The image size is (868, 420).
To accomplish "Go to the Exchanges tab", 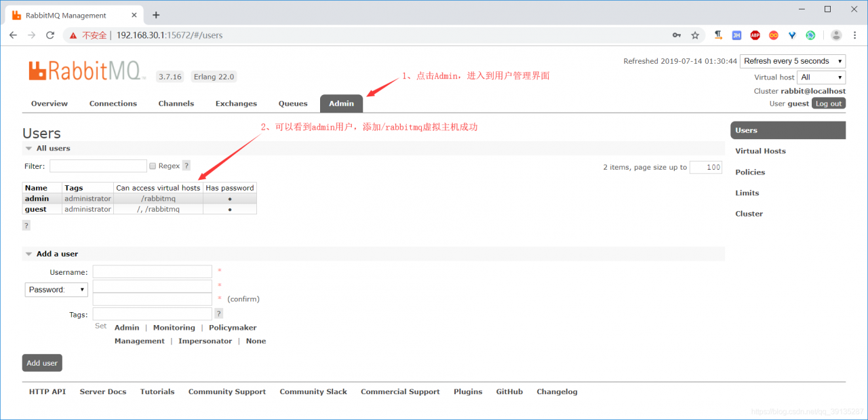I will coord(236,104).
